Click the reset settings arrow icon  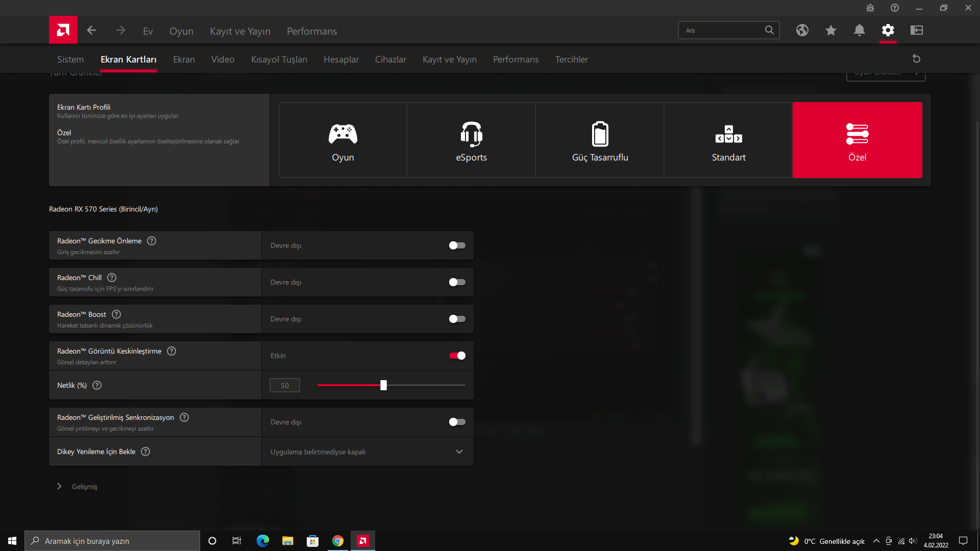(x=916, y=59)
